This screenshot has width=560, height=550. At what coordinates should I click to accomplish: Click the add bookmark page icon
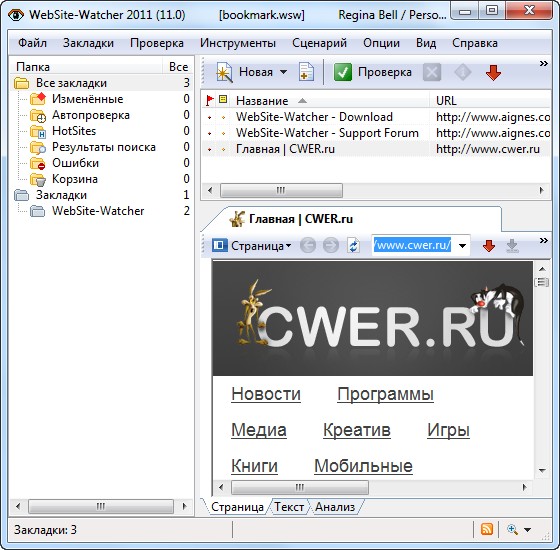pyautogui.click(x=306, y=72)
